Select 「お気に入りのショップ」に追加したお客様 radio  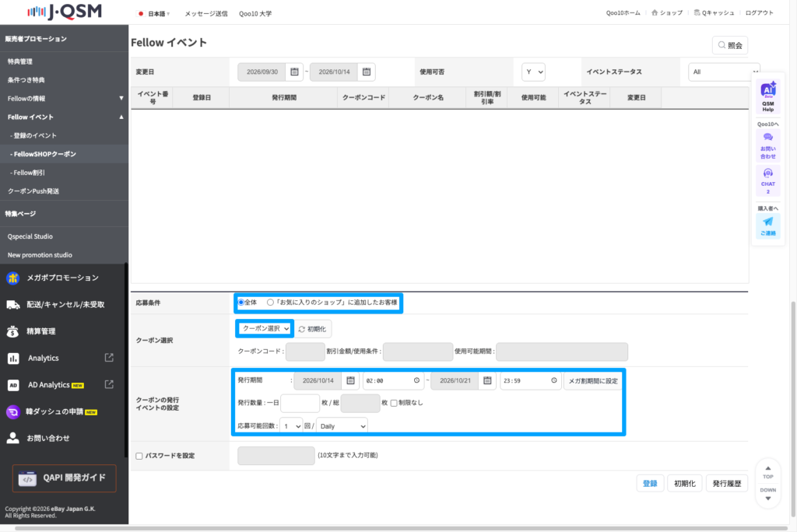[x=270, y=303]
